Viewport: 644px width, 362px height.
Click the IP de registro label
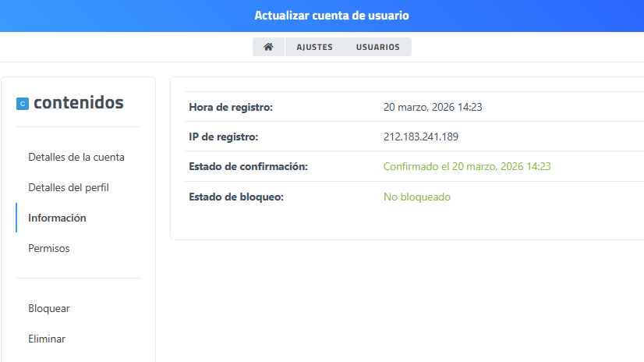point(223,137)
